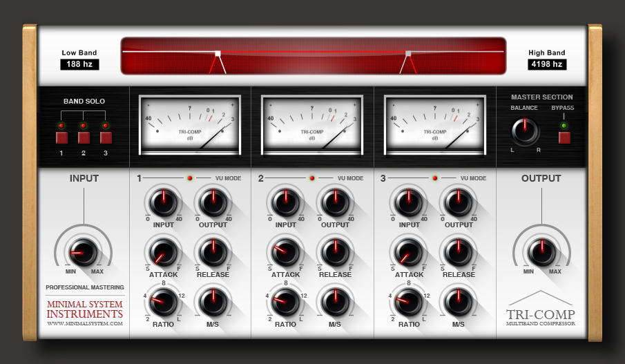Click band 3 Input knob
Image resolution: width=625 pixels, height=364 pixels.
point(409,203)
